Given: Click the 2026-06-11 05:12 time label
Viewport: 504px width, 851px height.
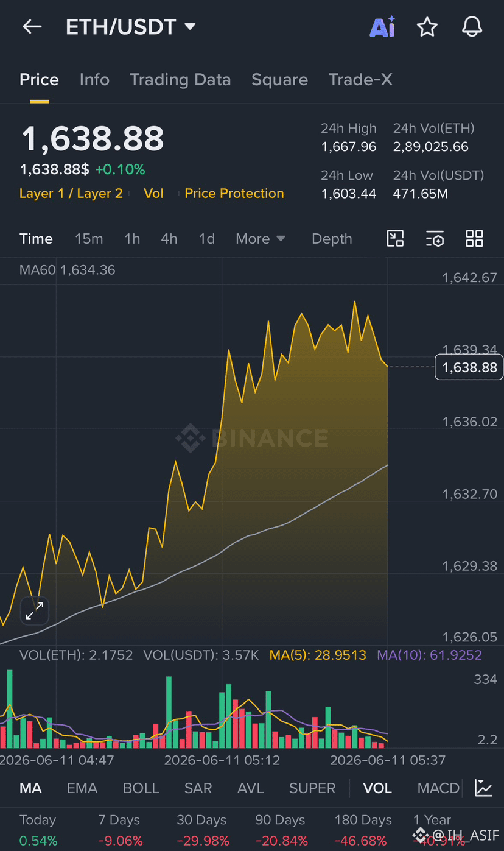Looking at the screenshot, I should coord(222,760).
